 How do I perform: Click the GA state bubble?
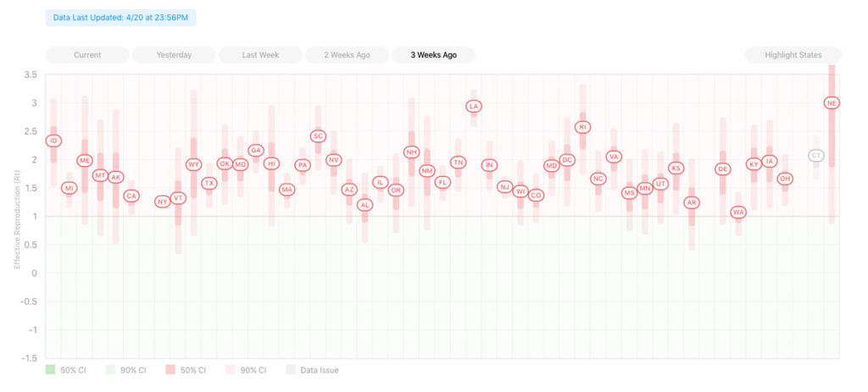pos(256,151)
